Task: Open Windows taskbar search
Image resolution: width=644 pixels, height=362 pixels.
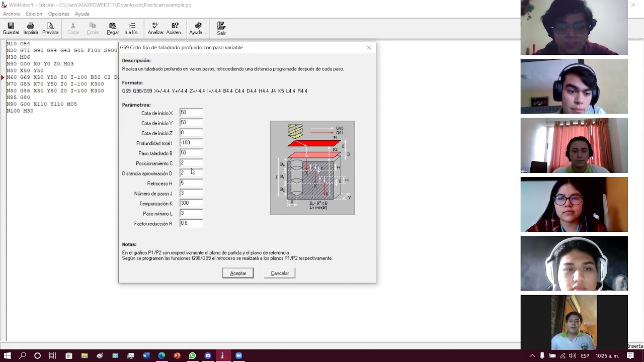Action: pyautogui.click(x=23, y=356)
